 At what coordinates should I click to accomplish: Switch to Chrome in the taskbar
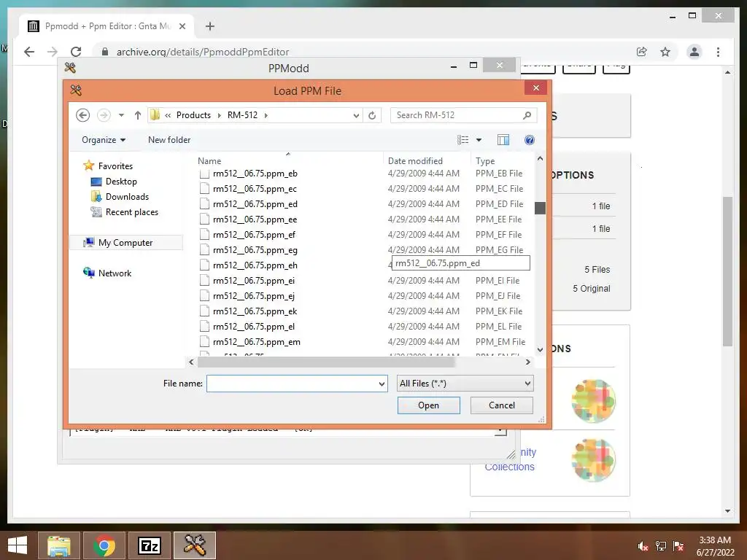coord(104,545)
